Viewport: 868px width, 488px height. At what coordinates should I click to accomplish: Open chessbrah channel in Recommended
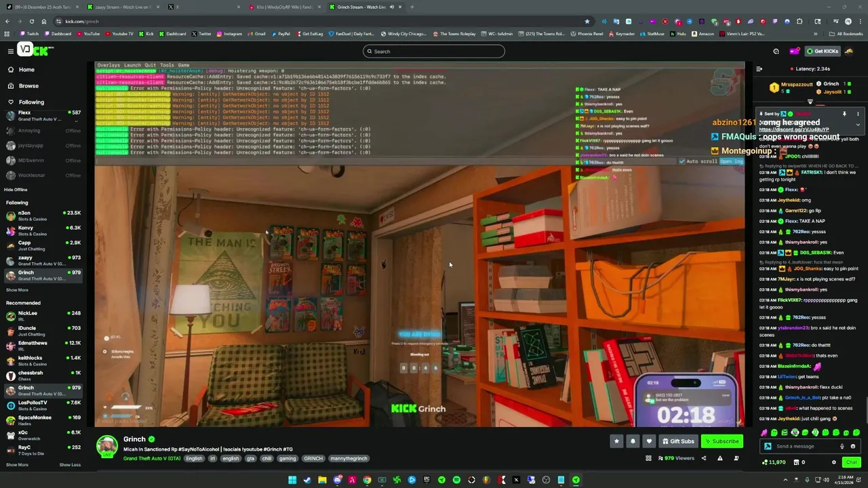point(42,375)
